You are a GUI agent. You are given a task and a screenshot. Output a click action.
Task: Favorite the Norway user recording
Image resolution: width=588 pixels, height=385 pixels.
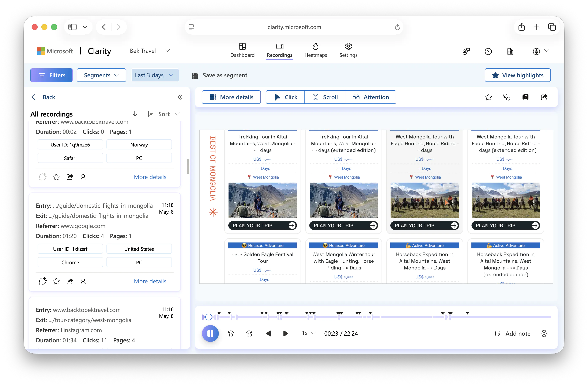56,177
